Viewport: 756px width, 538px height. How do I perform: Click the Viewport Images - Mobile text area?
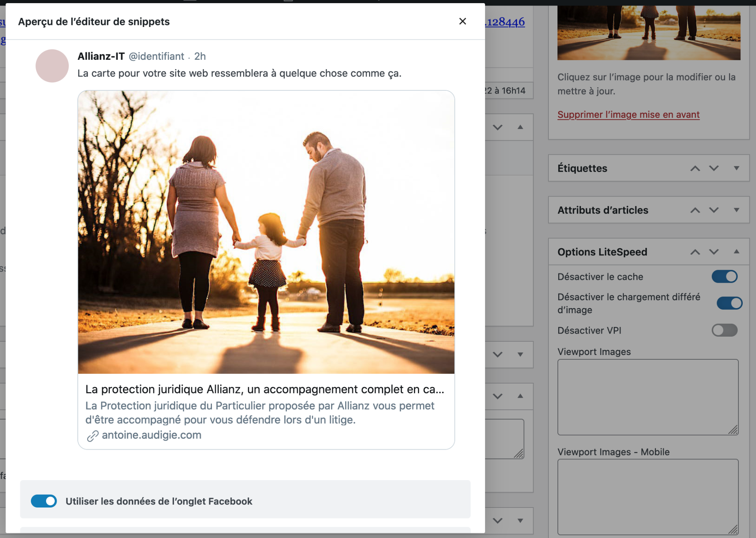pyautogui.click(x=648, y=497)
